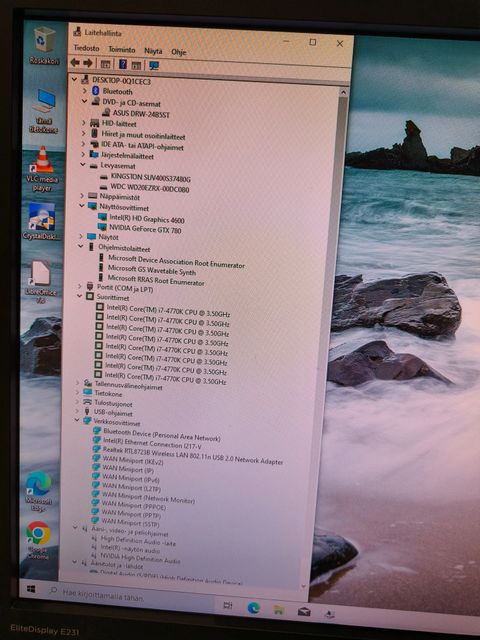Collapse the Levyasemat node
Image resolution: width=480 pixels, height=640 pixels.
83,165
